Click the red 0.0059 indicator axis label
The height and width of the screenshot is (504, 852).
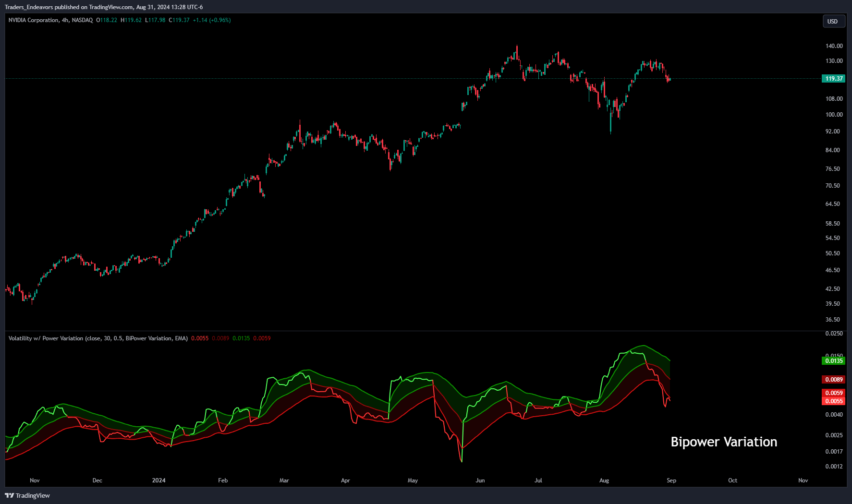(x=834, y=393)
